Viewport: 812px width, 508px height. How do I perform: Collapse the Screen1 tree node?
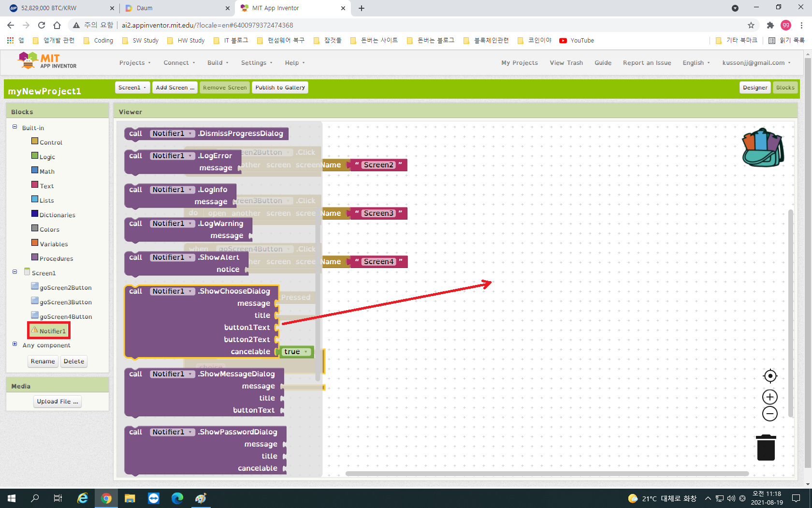pos(14,272)
